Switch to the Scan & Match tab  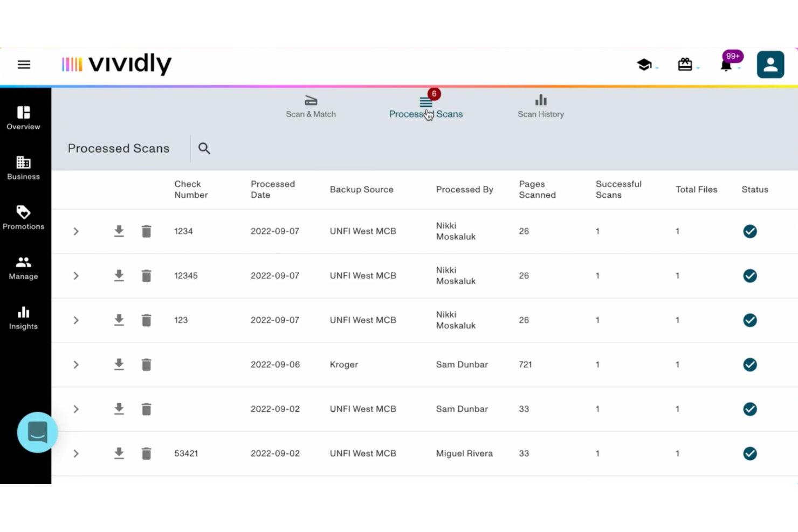(311, 107)
